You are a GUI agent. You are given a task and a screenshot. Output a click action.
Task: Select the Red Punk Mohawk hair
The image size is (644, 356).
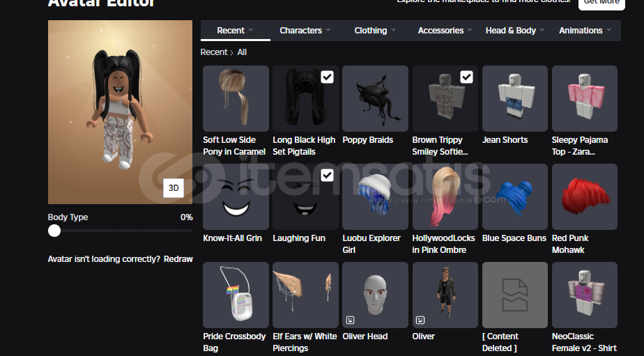[x=585, y=196]
